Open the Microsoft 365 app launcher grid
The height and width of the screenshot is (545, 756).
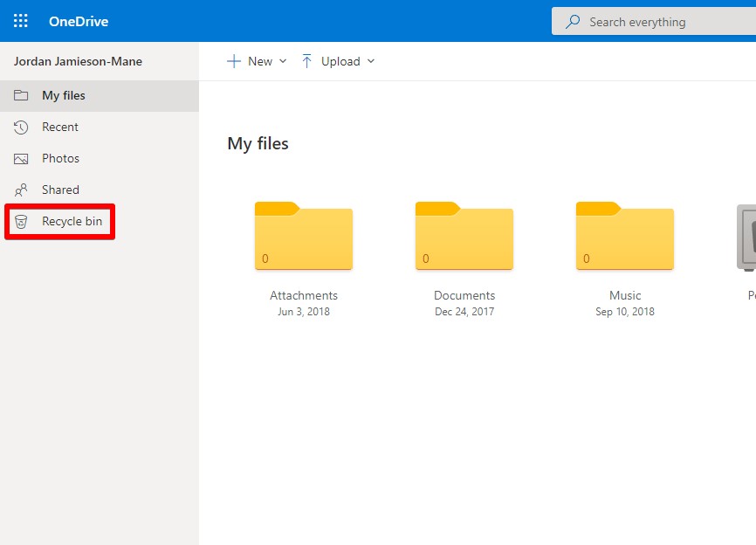click(x=20, y=20)
